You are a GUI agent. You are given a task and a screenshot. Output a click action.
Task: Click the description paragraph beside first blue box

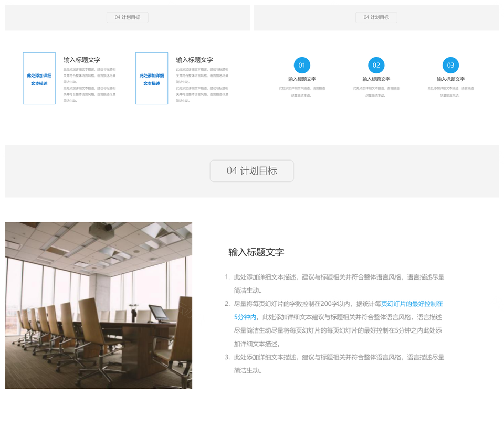pyautogui.click(x=89, y=85)
